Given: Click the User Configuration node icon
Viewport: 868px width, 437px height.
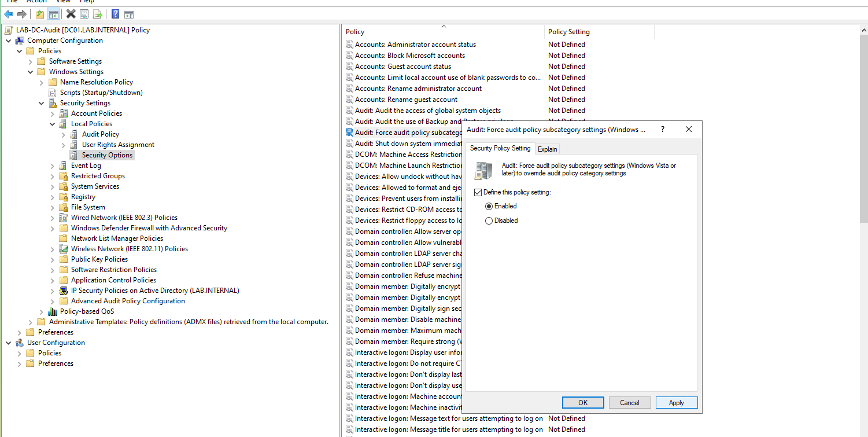Looking at the screenshot, I should coord(20,343).
